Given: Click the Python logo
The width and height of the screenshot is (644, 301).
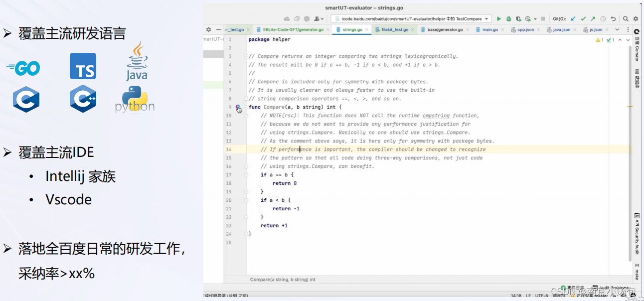Looking at the screenshot, I should pyautogui.click(x=135, y=99).
